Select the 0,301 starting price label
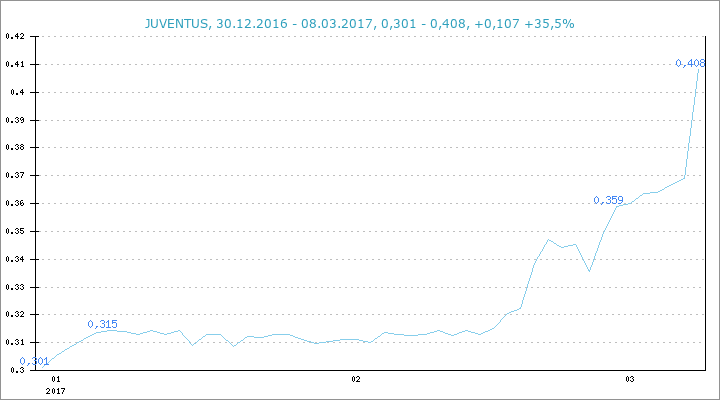The width and height of the screenshot is (720, 400). coord(34,361)
